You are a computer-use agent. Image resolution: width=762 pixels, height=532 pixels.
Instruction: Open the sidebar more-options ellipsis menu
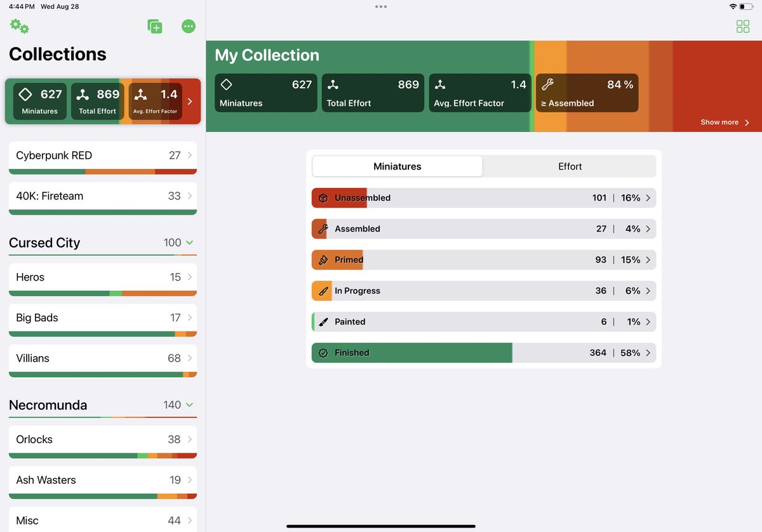point(188,26)
